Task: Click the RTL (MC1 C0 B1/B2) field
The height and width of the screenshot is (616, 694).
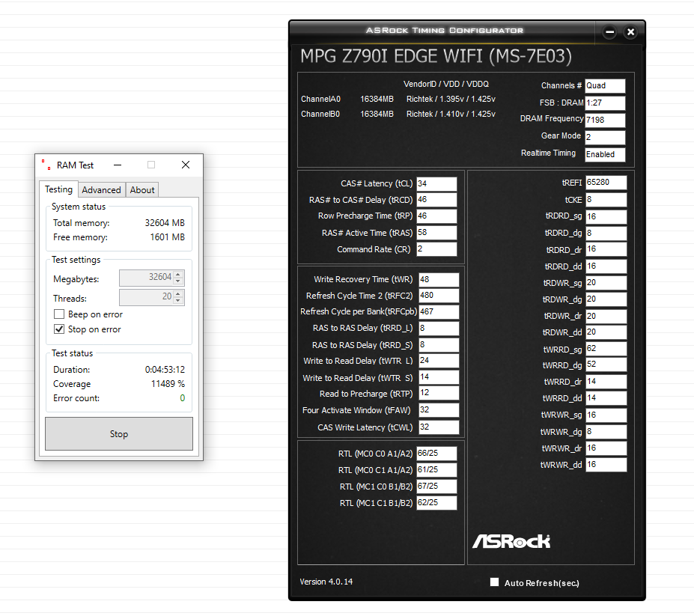Action: (x=436, y=487)
